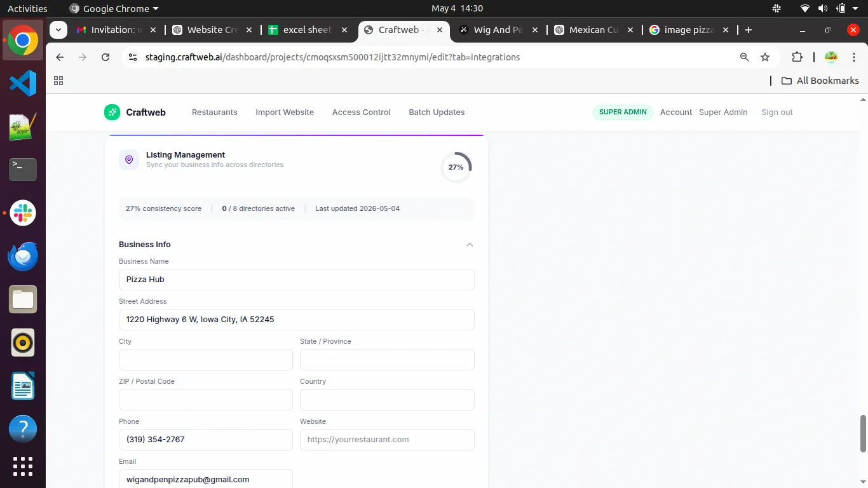Open Rhythmbox music player from the dock

point(23,342)
